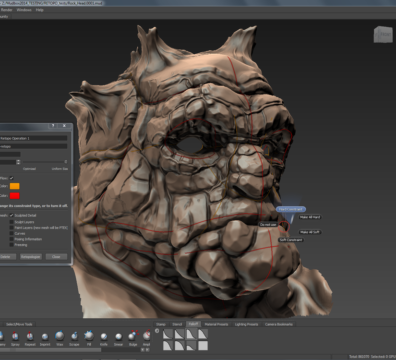
Task: Choose the first falloff curve in bottom row
Action: coord(168,345)
